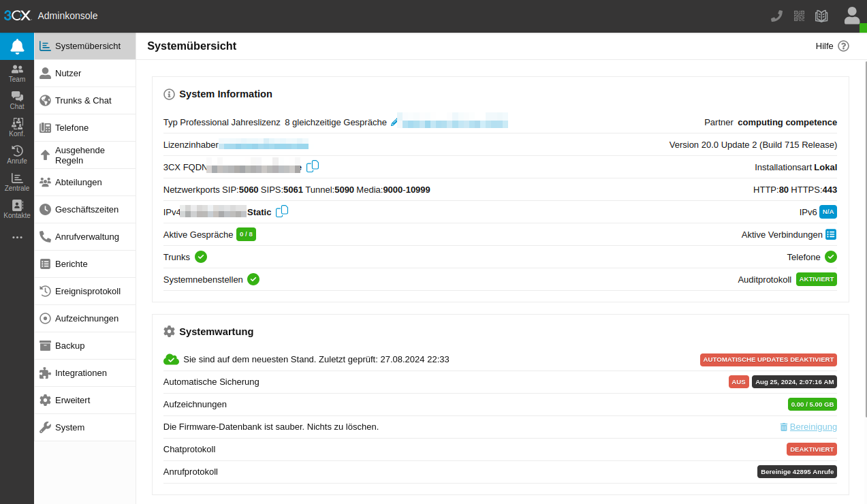The height and width of the screenshot is (504, 867).
Task: Click the notification bell icon
Action: 17,46
